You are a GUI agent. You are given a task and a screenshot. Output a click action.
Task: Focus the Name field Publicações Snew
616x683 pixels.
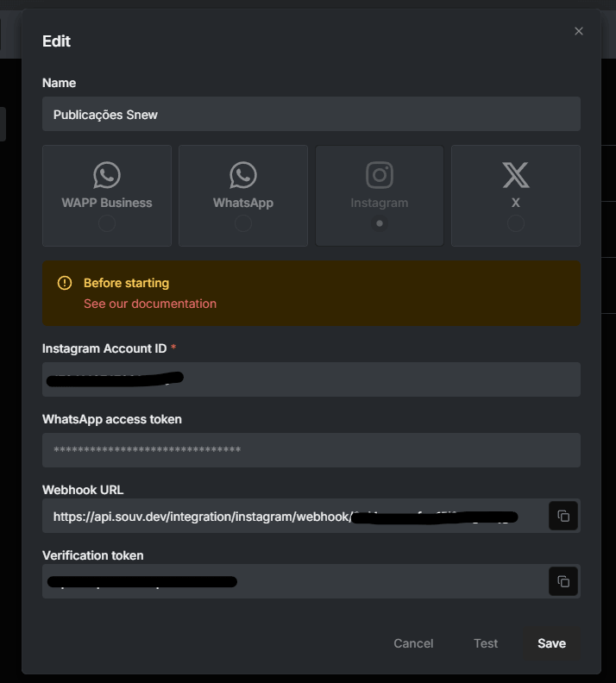click(311, 114)
